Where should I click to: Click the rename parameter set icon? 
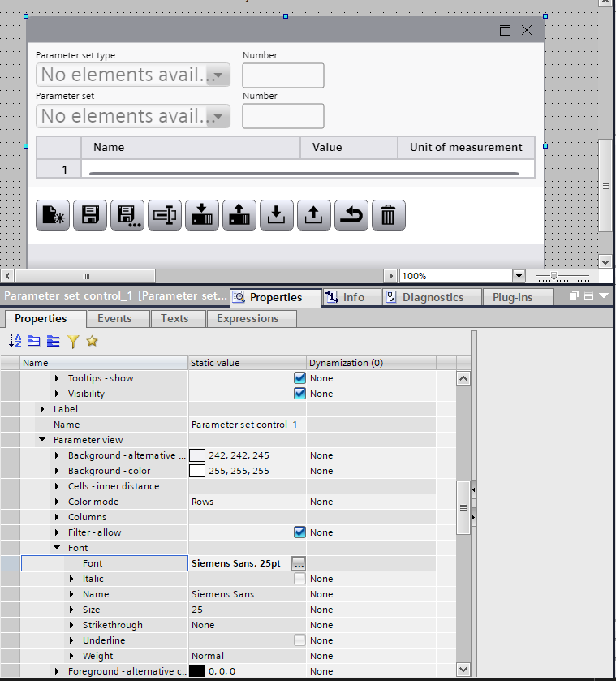(x=165, y=215)
